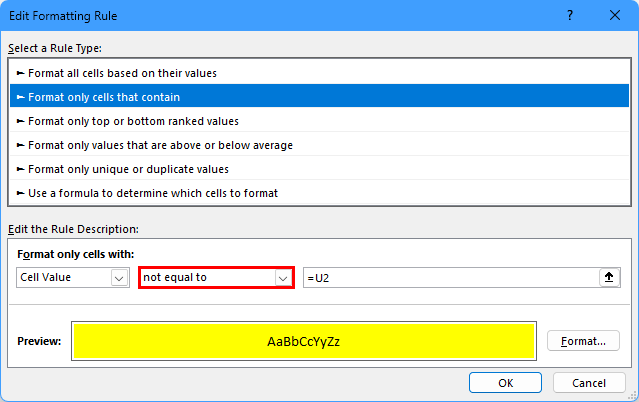Open the Cell Value dropdown

pyautogui.click(x=73, y=278)
